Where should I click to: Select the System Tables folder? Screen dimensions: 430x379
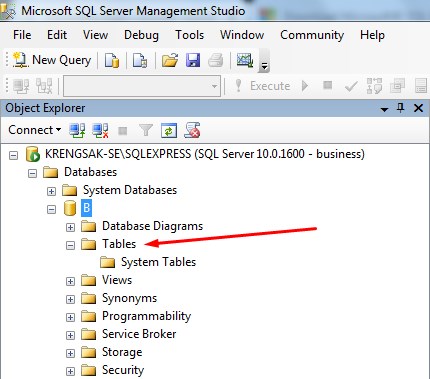(x=158, y=262)
